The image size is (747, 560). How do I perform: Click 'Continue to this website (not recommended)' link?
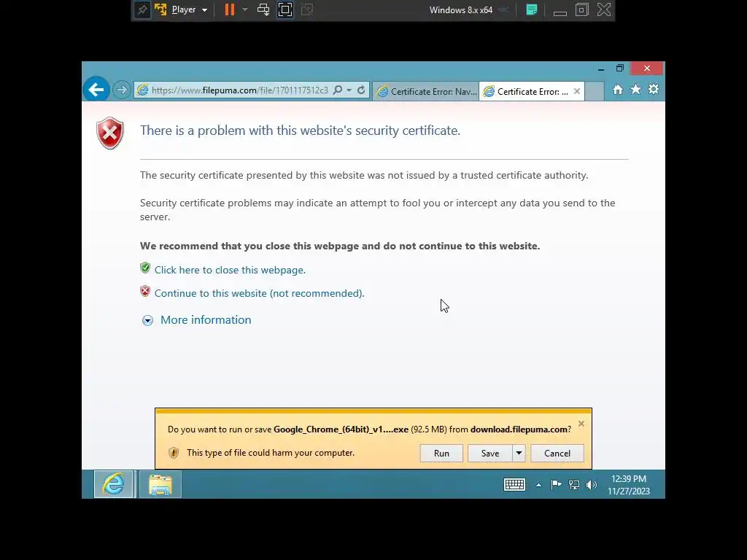tap(259, 293)
